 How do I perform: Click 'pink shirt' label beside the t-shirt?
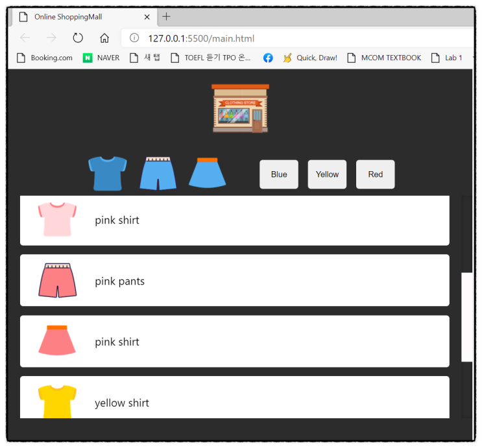click(117, 220)
